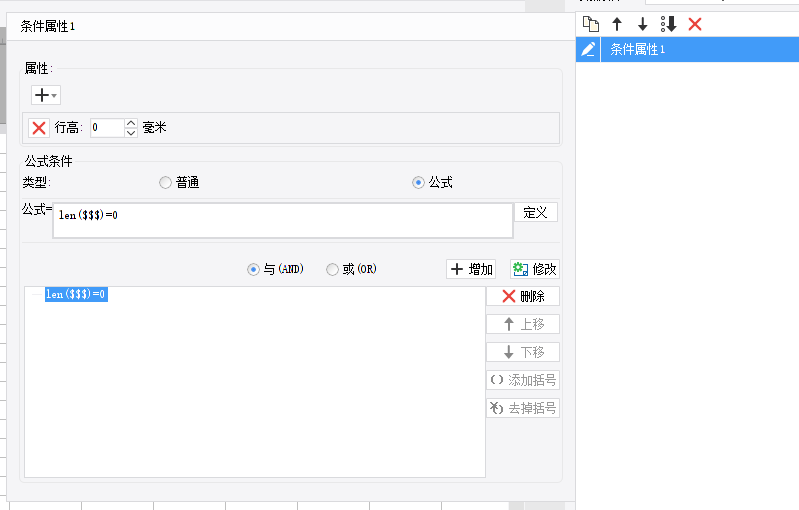Click the formula text box len($$$)=0
The width and height of the screenshot is (799, 510).
pos(283,221)
